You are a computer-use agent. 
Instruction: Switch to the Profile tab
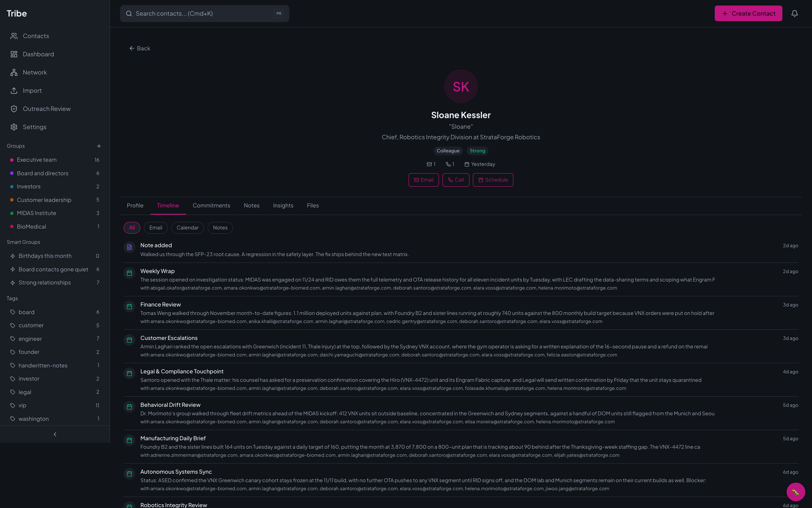tap(135, 206)
